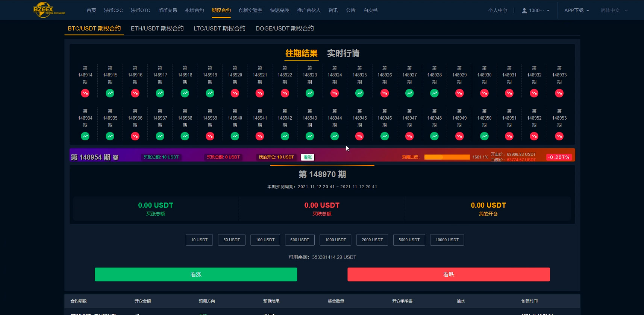This screenshot has width=644, height=315.
Task: Click the user profile icon
Action: point(524,11)
